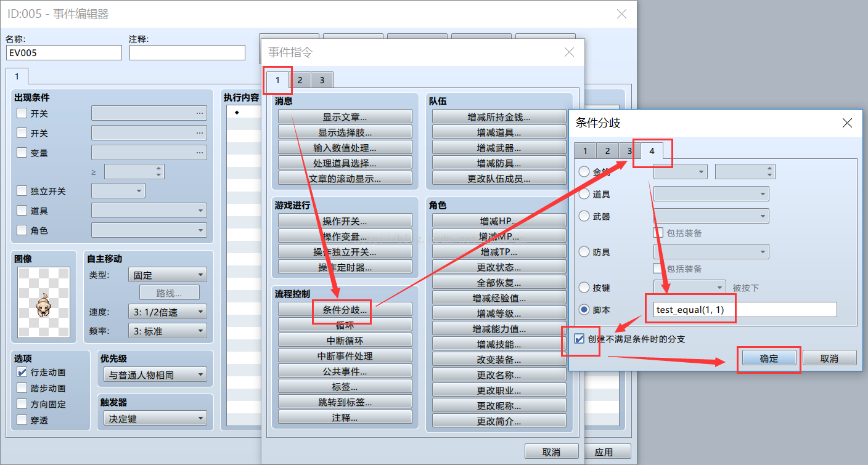
Task: Click the 中断循环 button
Action: coord(345,340)
